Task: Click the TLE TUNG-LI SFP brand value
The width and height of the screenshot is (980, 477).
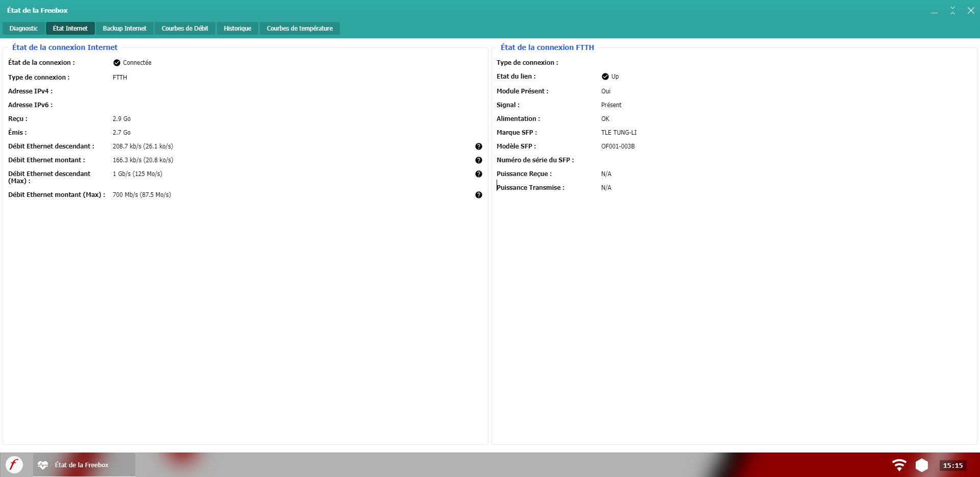Action: 619,133
